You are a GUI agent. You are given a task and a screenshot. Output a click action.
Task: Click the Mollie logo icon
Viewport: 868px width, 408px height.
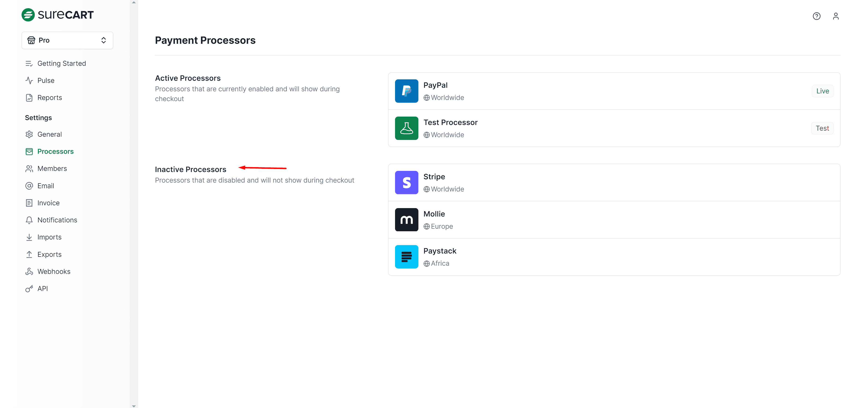pos(406,220)
